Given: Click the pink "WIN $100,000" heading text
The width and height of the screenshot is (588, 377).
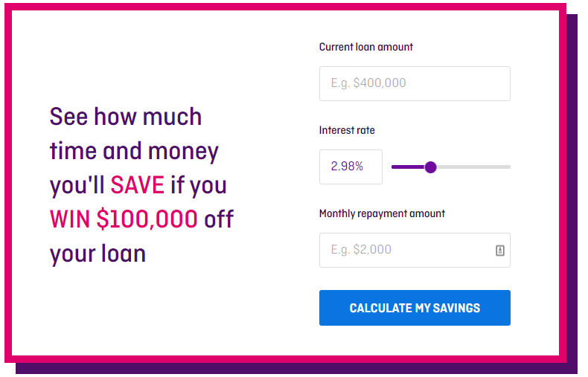Looking at the screenshot, I should (x=124, y=219).
